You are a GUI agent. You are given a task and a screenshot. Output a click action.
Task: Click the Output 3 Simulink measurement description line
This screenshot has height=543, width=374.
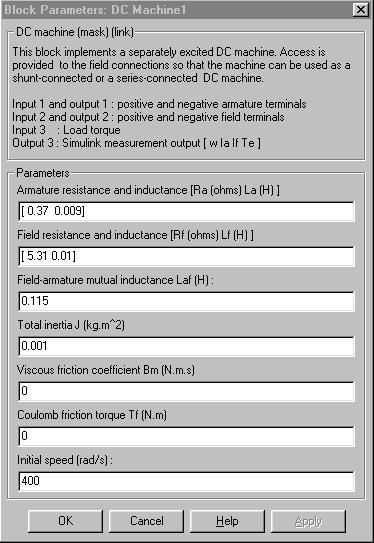(x=136, y=143)
